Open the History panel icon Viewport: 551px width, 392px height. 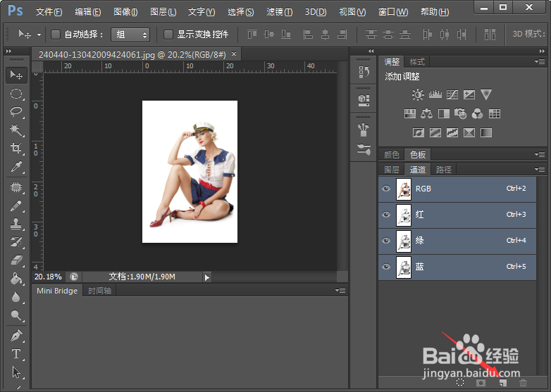point(364,72)
